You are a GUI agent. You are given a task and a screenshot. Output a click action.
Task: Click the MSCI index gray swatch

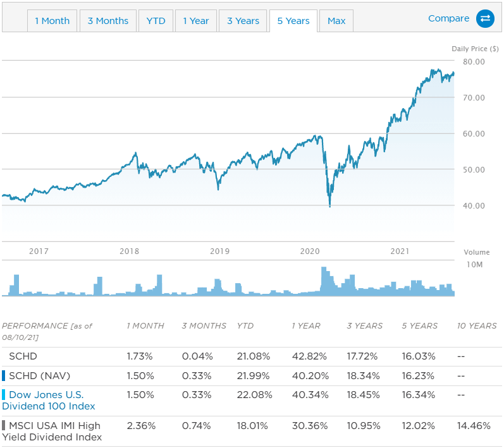pyautogui.click(x=4, y=425)
